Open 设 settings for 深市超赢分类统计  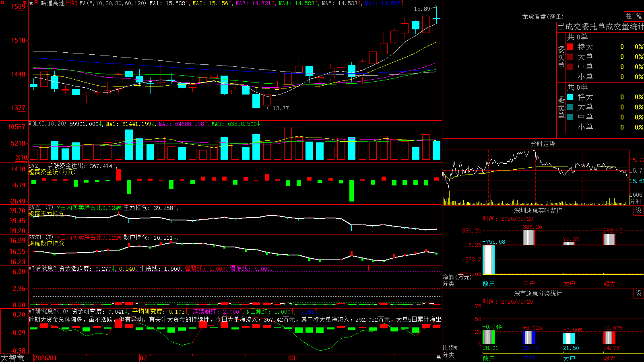[639, 293]
